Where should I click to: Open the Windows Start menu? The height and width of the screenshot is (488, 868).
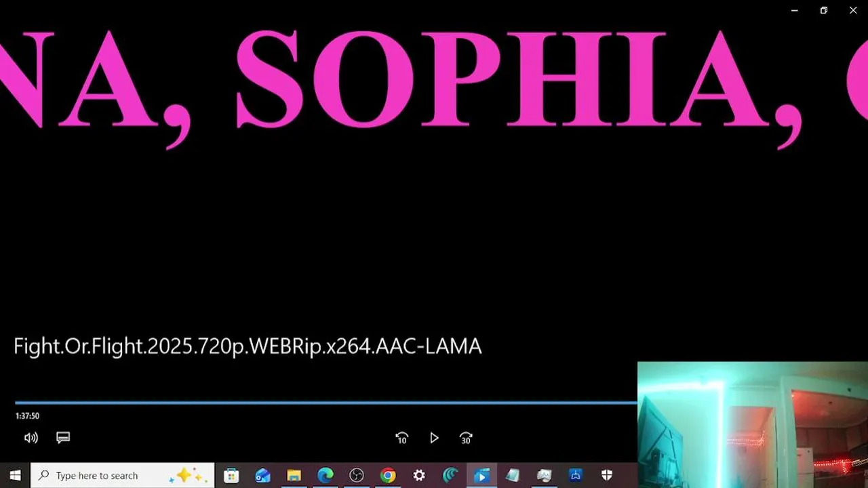pyautogui.click(x=15, y=476)
